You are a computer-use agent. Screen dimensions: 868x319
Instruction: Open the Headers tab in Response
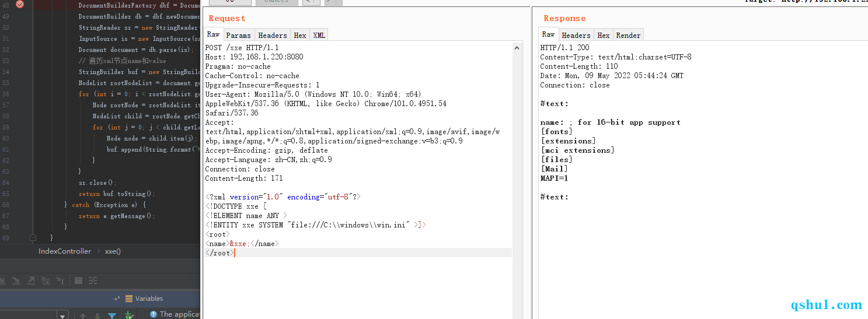pos(576,35)
